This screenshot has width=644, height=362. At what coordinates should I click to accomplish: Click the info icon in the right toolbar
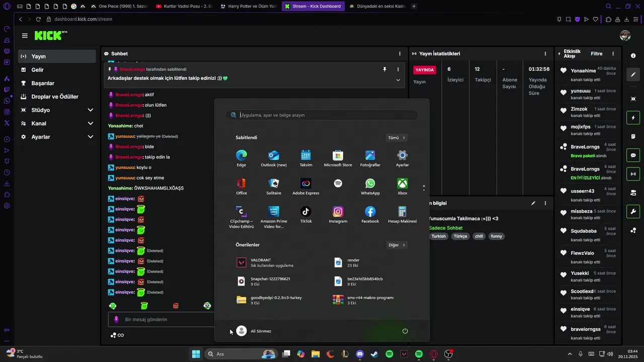(x=633, y=55)
